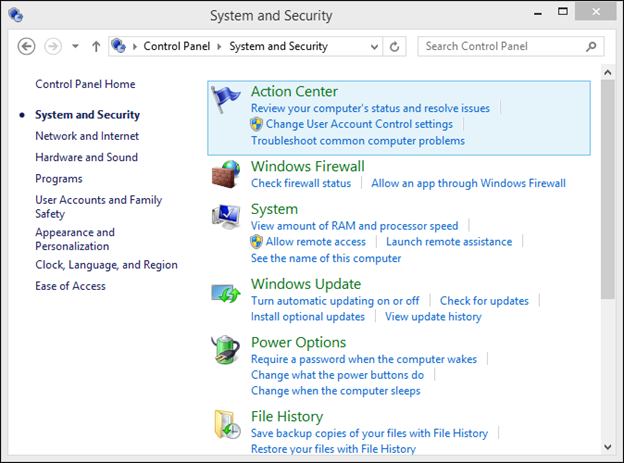The width and height of the screenshot is (624, 463).
Task: Click in the Search Control Panel field
Action: (x=504, y=47)
